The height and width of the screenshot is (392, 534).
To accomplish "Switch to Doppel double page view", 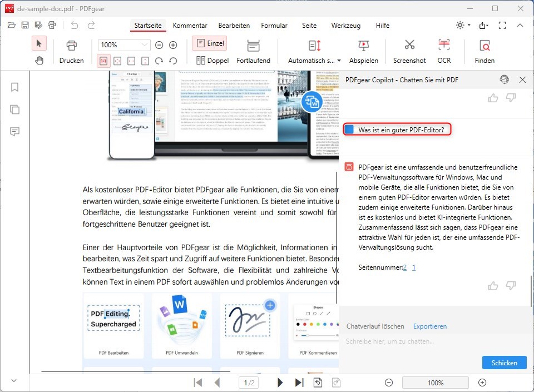I will [212, 60].
